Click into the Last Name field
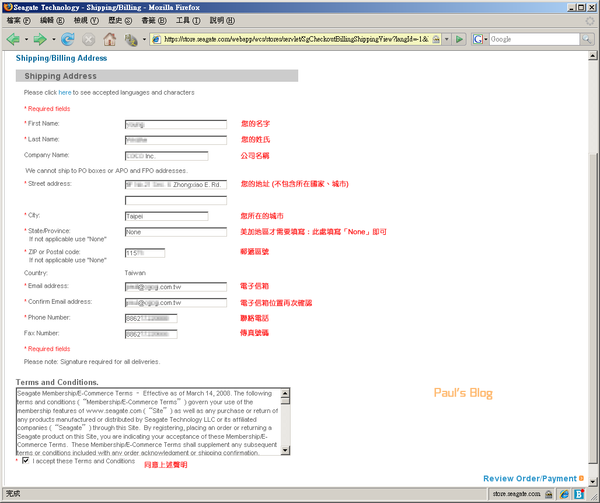The image size is (600, 503). point(176,140)
